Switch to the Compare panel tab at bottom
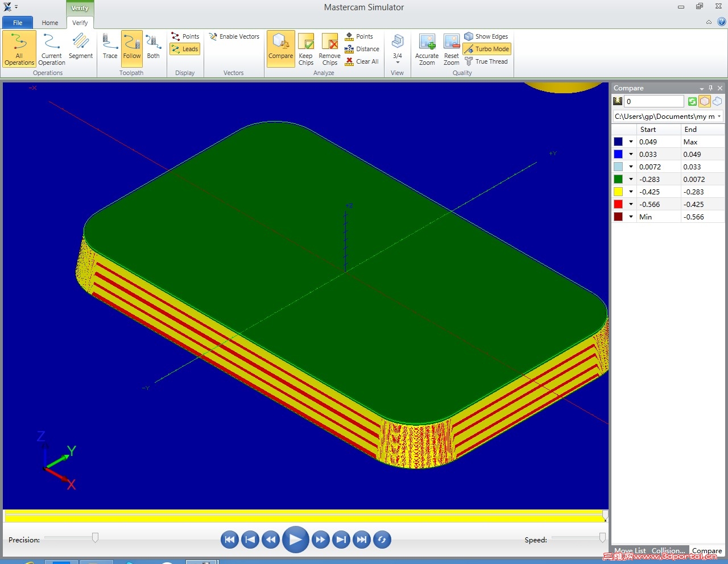The height and width of the screenshot is (564, 728). 707,551
